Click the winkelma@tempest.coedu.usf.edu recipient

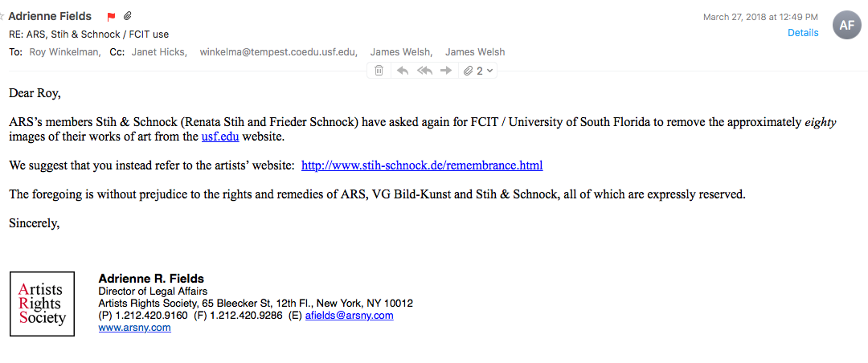[278, 52]
